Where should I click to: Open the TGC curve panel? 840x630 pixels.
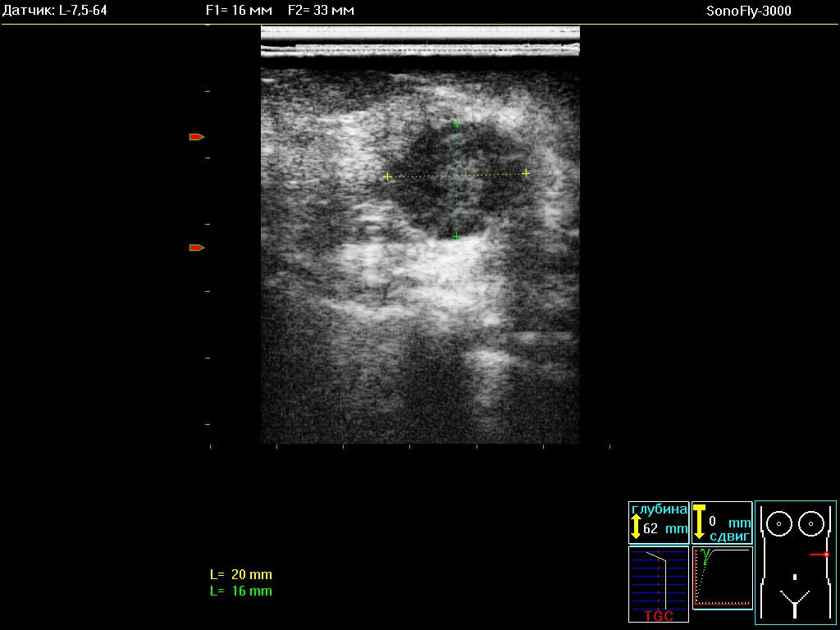[x=659, y=584]
